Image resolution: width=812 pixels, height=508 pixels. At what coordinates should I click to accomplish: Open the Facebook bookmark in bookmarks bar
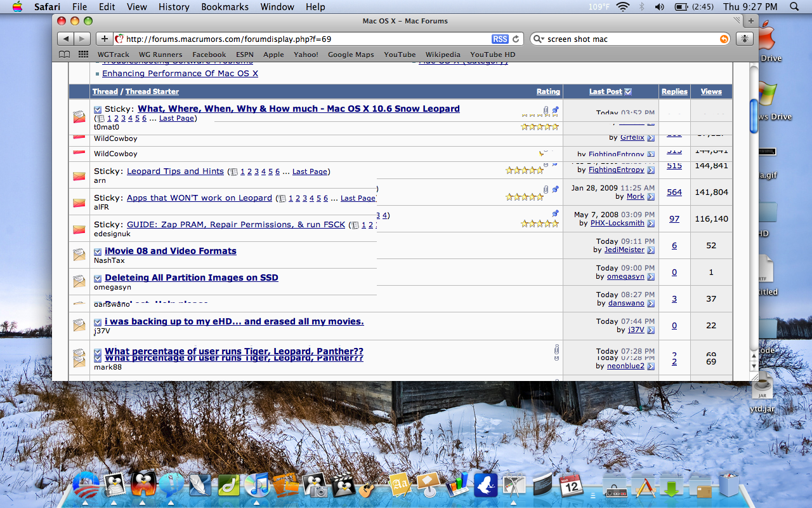click(x=209, y=55)
